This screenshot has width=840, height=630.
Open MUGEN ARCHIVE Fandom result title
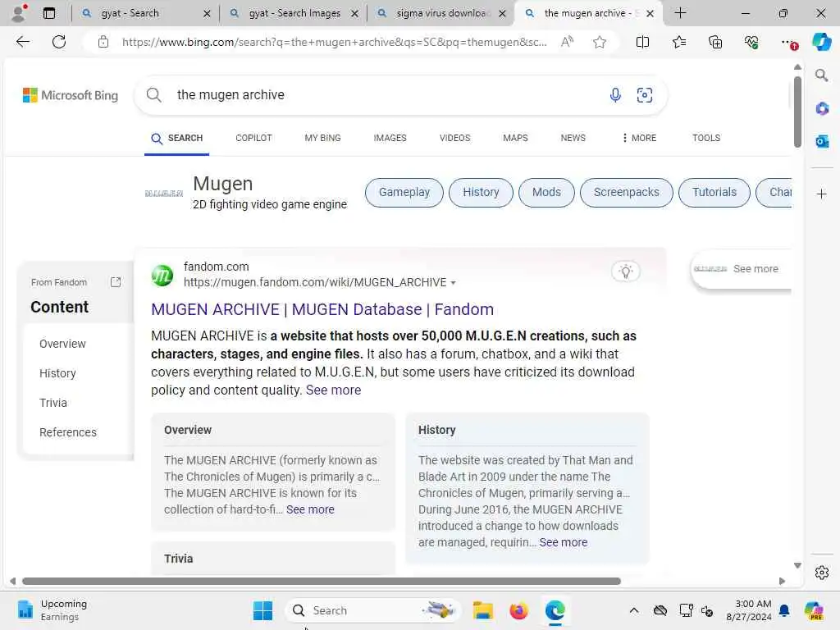(x=322, y=309)
